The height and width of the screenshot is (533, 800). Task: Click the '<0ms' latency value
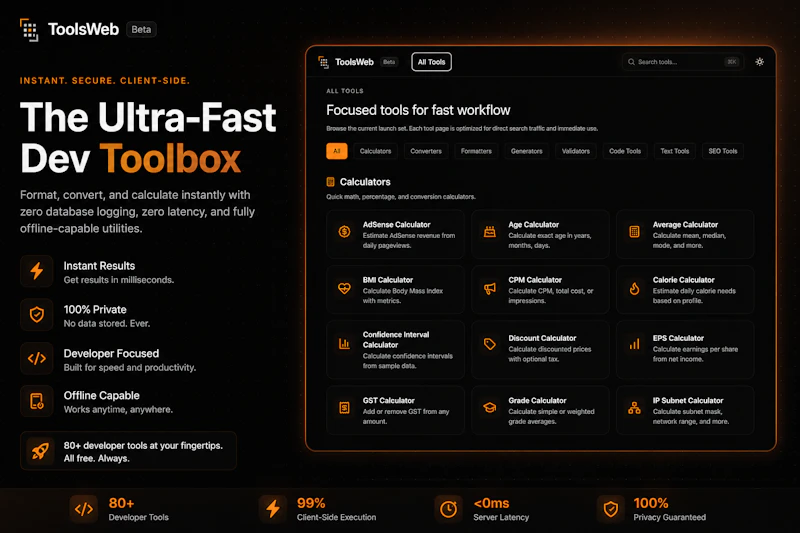[x=491, y=503]
